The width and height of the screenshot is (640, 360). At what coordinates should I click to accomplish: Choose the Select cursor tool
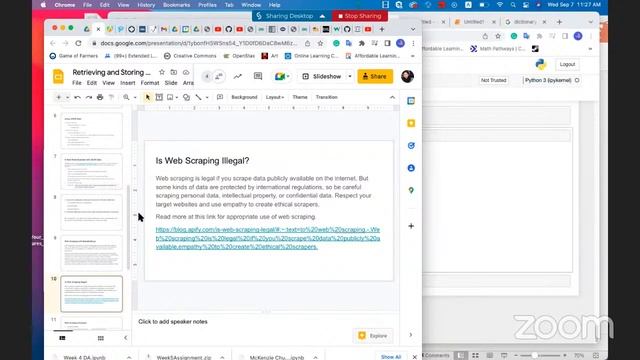148,97
